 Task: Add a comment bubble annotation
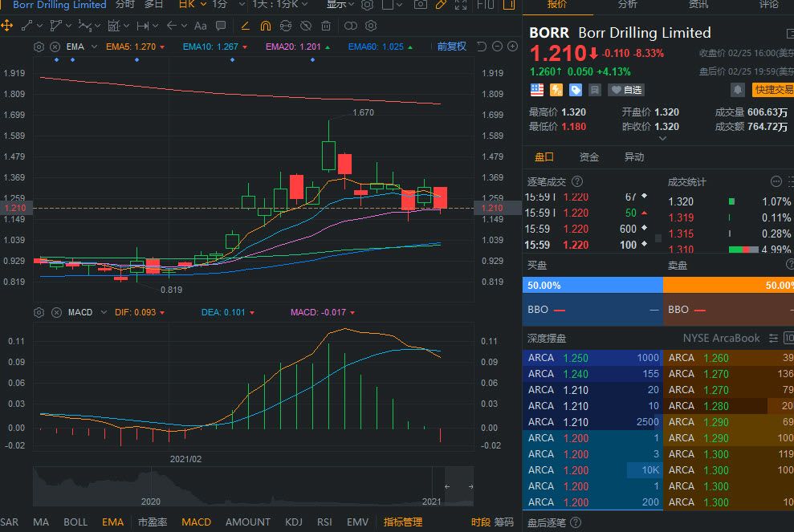220,26
